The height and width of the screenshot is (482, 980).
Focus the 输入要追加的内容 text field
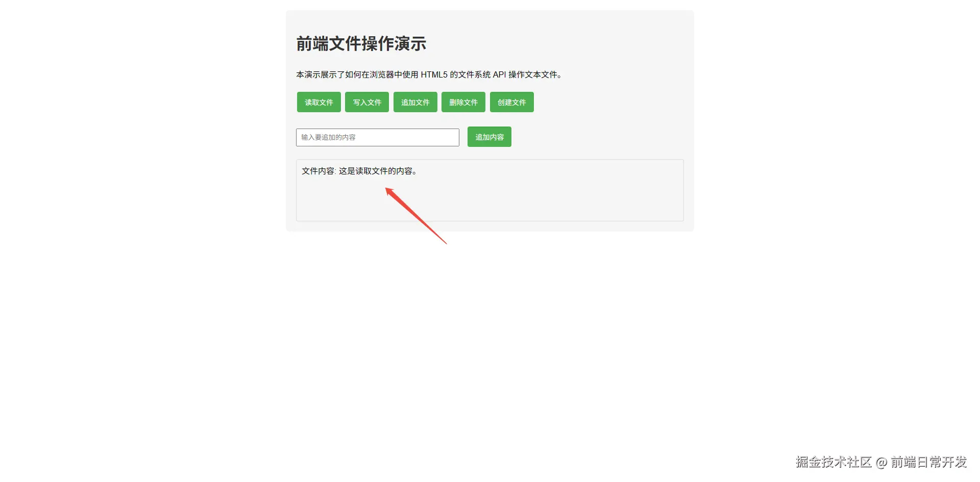378,137
